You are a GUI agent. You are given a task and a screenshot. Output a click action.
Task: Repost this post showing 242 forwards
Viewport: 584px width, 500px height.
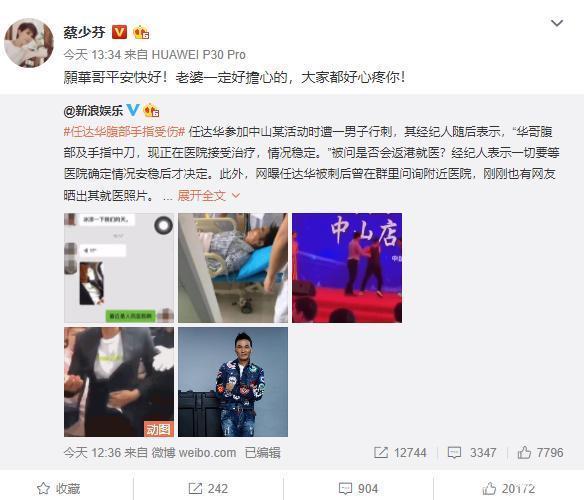tap(208, 488)
